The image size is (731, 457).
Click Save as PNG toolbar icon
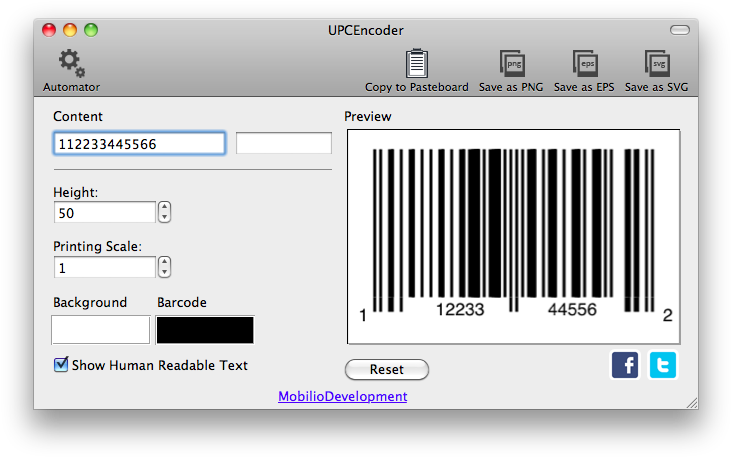(x=512, y=63)
